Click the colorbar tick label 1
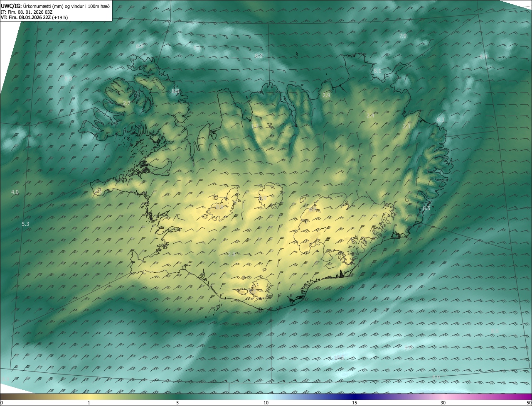 89,403
